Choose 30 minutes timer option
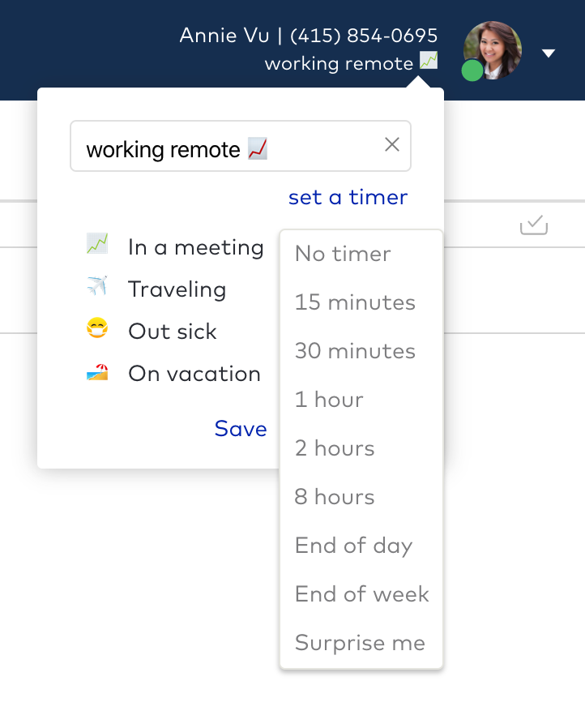This screenshot has height=728, width=585. tap(356, 351)
